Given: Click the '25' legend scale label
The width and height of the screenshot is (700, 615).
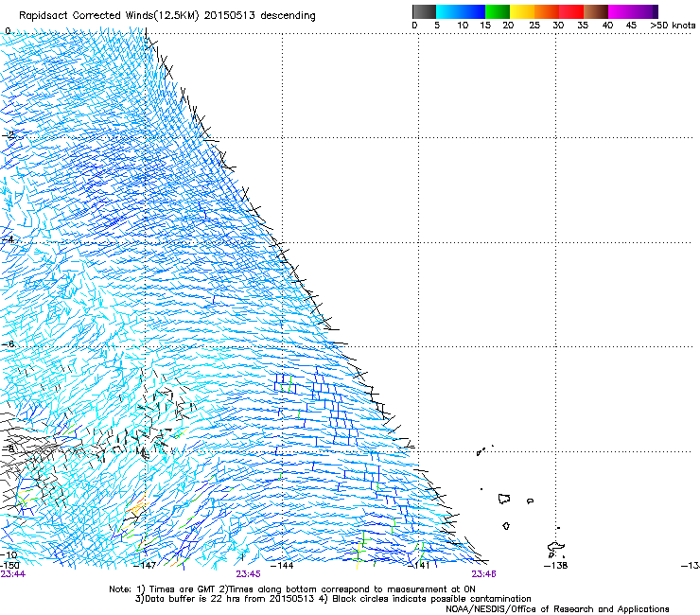Looking at the screenshot, I should tap(534, 26).
